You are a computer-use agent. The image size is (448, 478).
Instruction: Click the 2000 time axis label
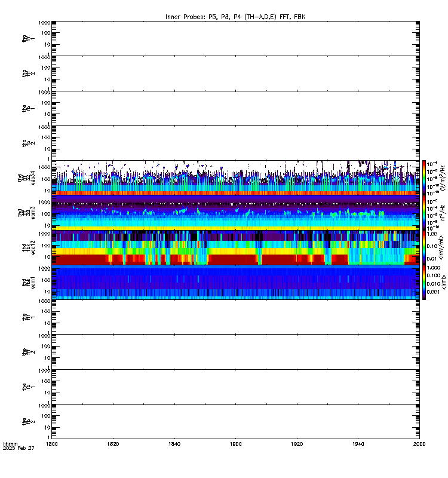[419, 444]
